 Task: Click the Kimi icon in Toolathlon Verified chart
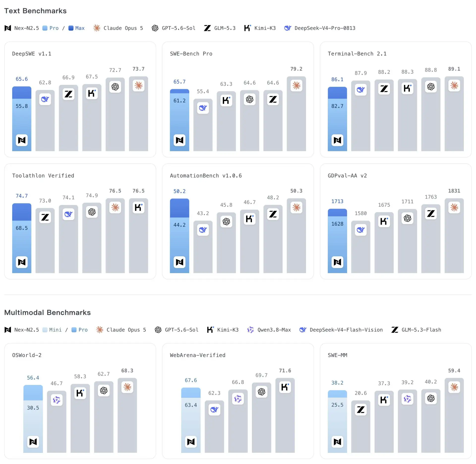click(139, 207)
